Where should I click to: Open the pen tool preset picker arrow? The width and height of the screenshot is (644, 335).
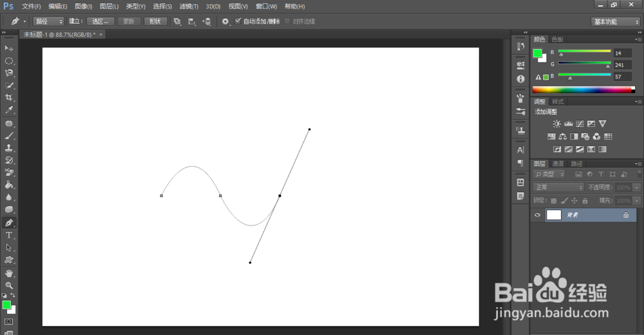pyautogui.click(x=24, y=21)
